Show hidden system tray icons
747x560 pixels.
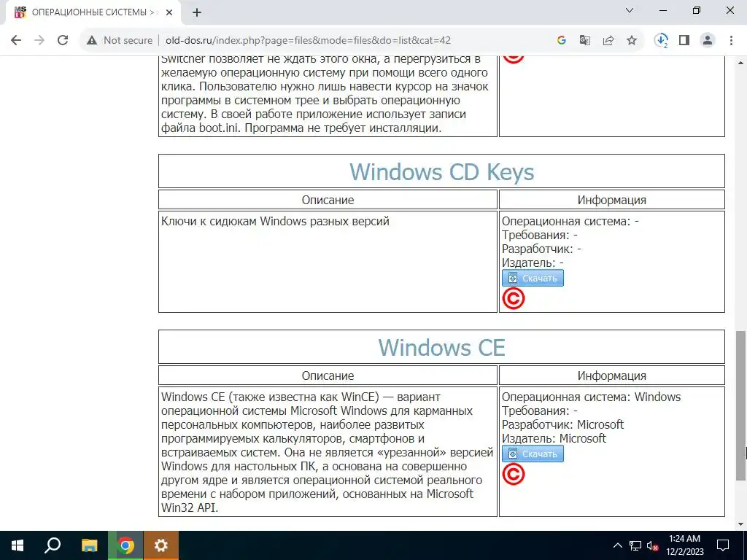click(x=617, y=545)
